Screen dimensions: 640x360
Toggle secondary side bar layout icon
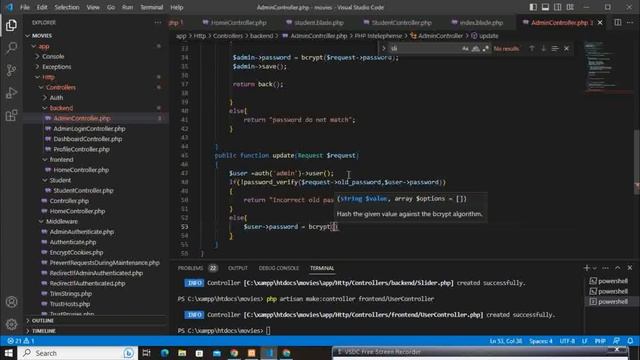click(x=558, y=7)
